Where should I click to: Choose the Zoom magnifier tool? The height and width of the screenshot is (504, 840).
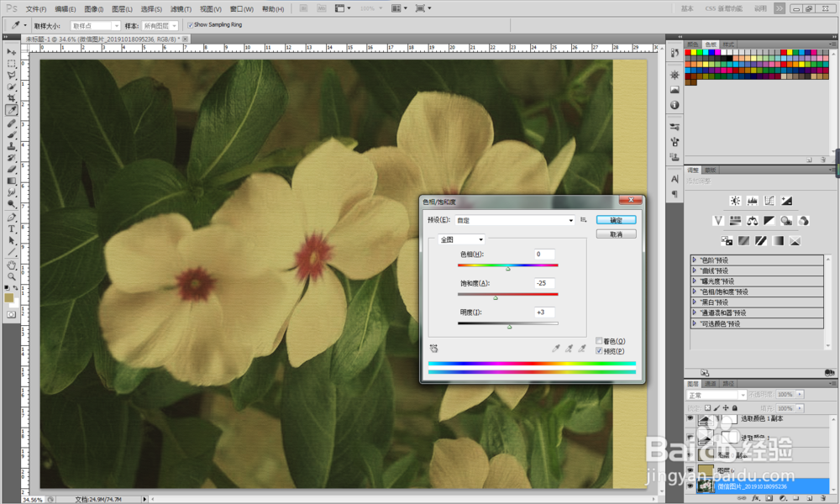(x=12, y=276)
